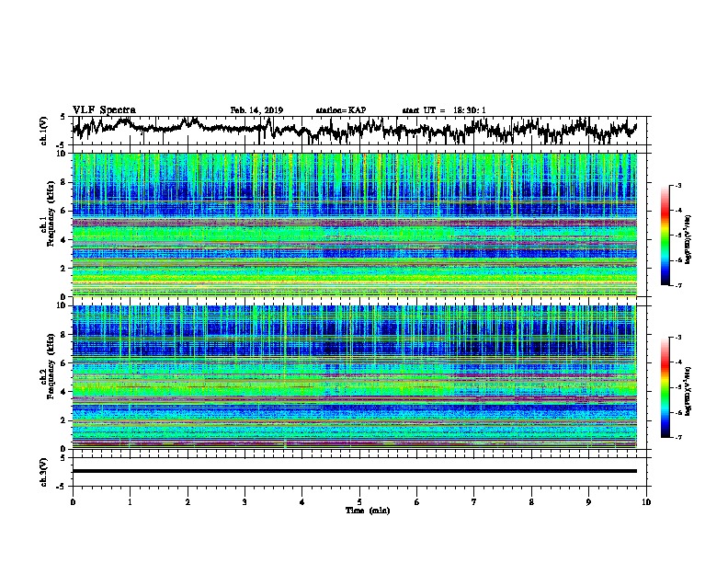Click the time axis tick '6'
This screenshot has width=728, height=563.
pos(417,502)
